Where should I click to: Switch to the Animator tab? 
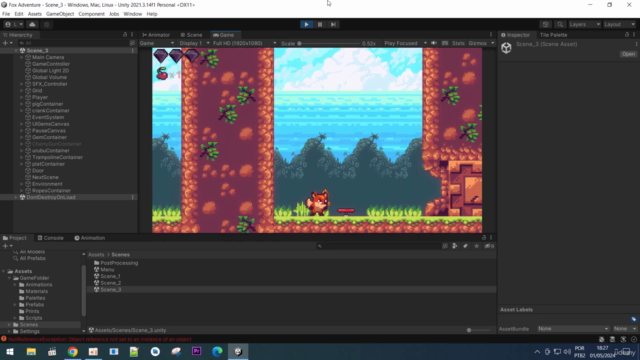(x=156, y=35)
